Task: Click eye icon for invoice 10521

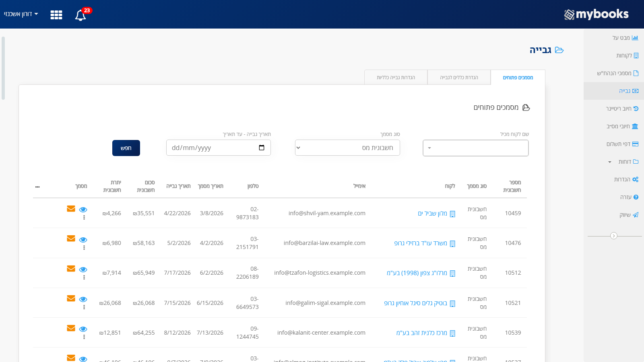Action: 83,299
